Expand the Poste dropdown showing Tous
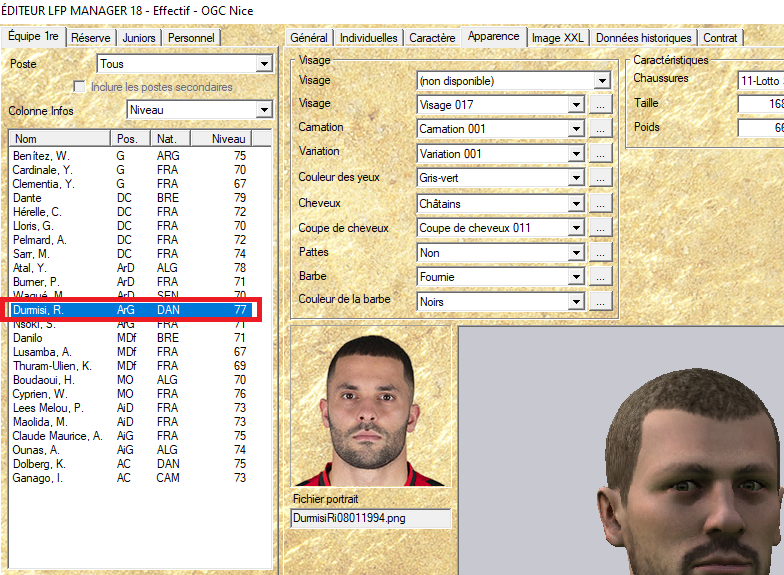This screenshot has height=575, width=784. 264,64
